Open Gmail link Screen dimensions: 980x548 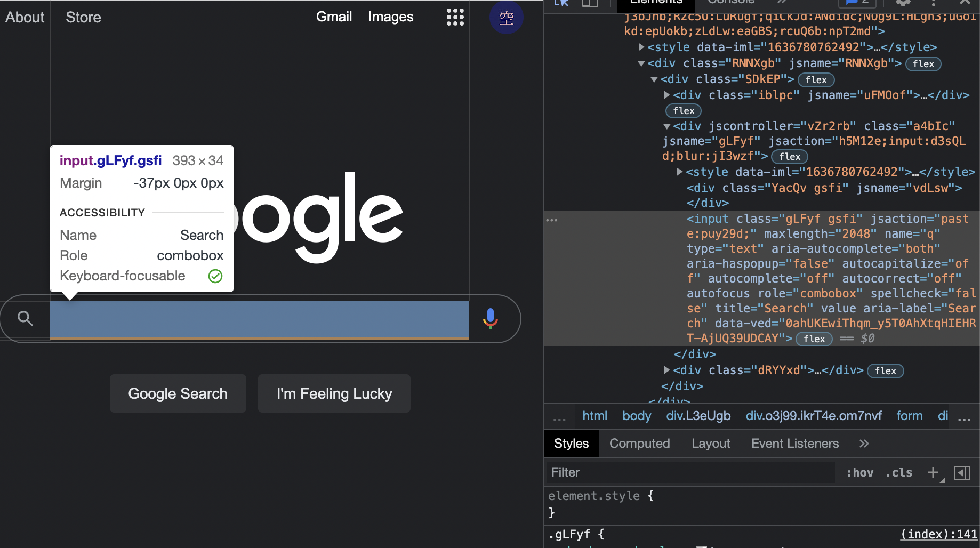[334, 17]
